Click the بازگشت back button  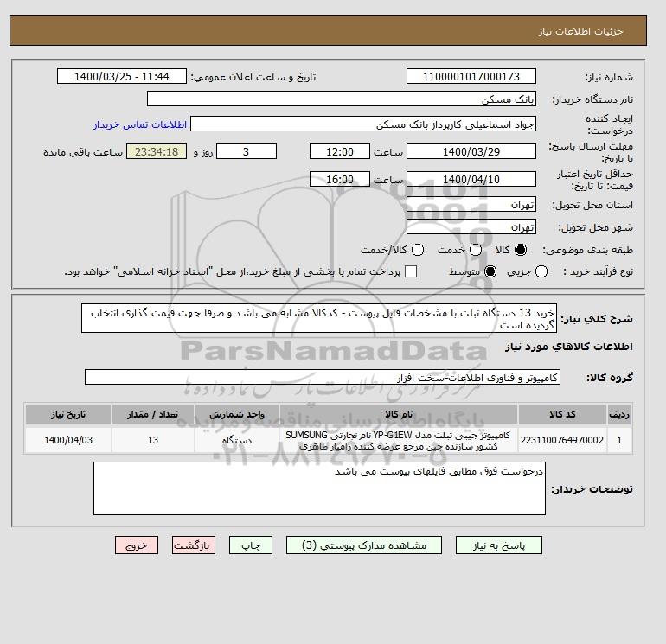[194, 545]
